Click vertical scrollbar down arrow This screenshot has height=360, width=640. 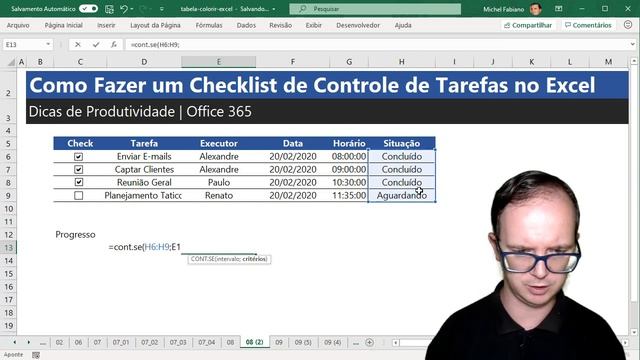pyautogui.click(x=634, y=332)
